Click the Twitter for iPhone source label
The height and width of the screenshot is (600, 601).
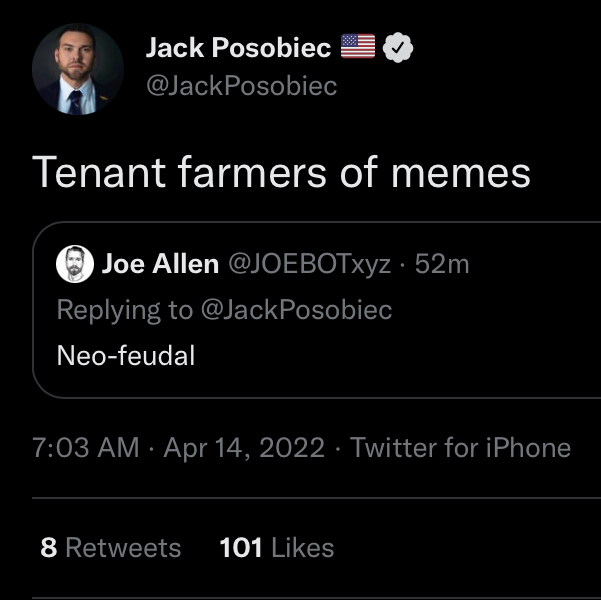pyautogui.click(x=460, y=447)
